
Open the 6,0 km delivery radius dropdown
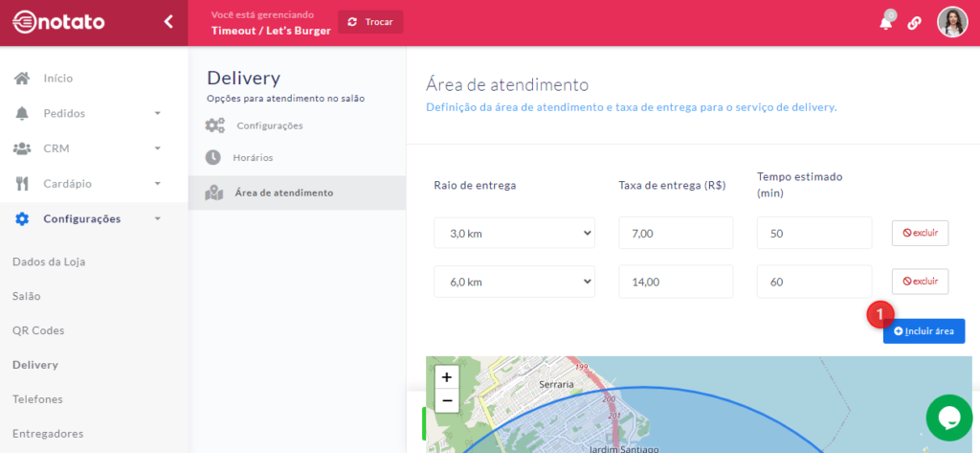coord(514,282)
